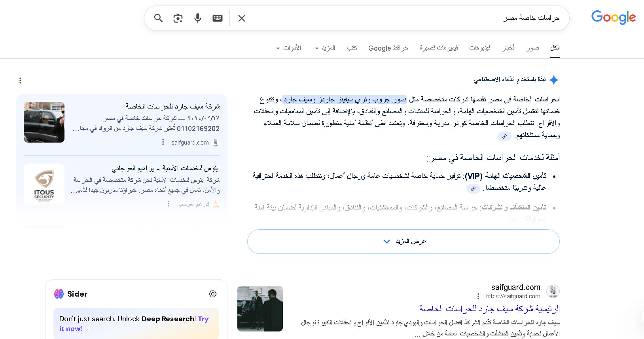Expand AI overview with عرض المزيد

tap(403, 242)
